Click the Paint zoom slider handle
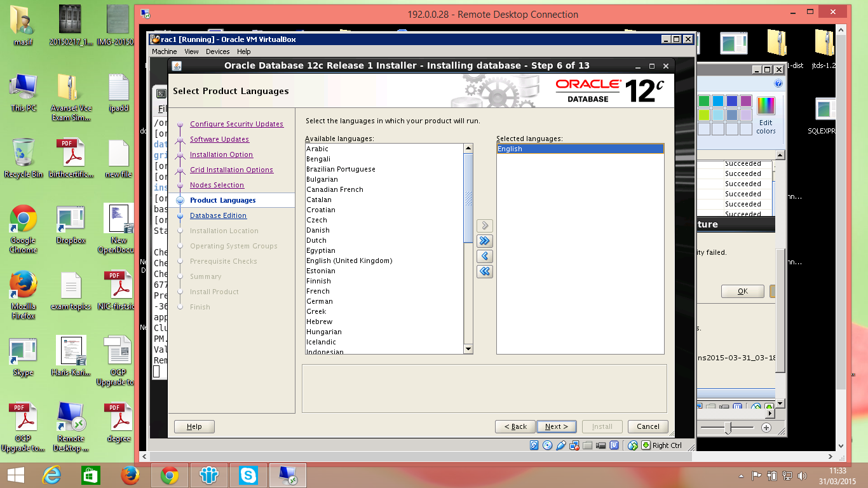The height and width of the screenshot is (488, 868). (x=728, y=428)
